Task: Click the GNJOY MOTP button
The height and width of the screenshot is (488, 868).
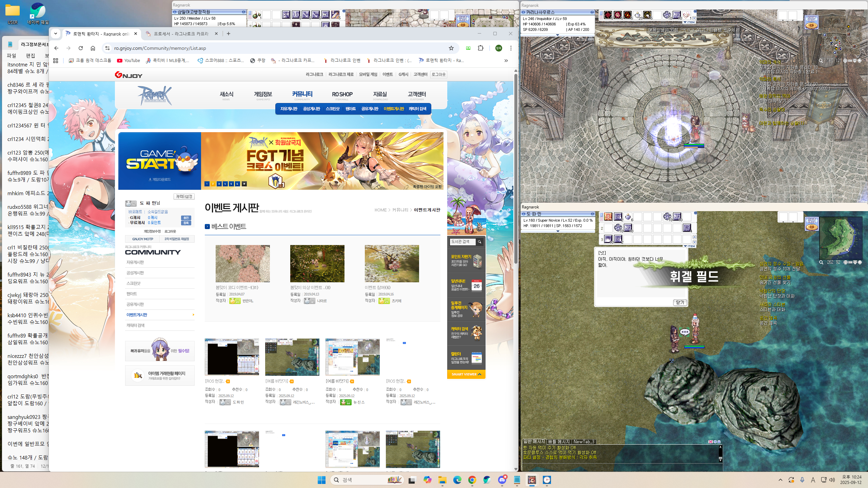Action: [x=142, y=239]
